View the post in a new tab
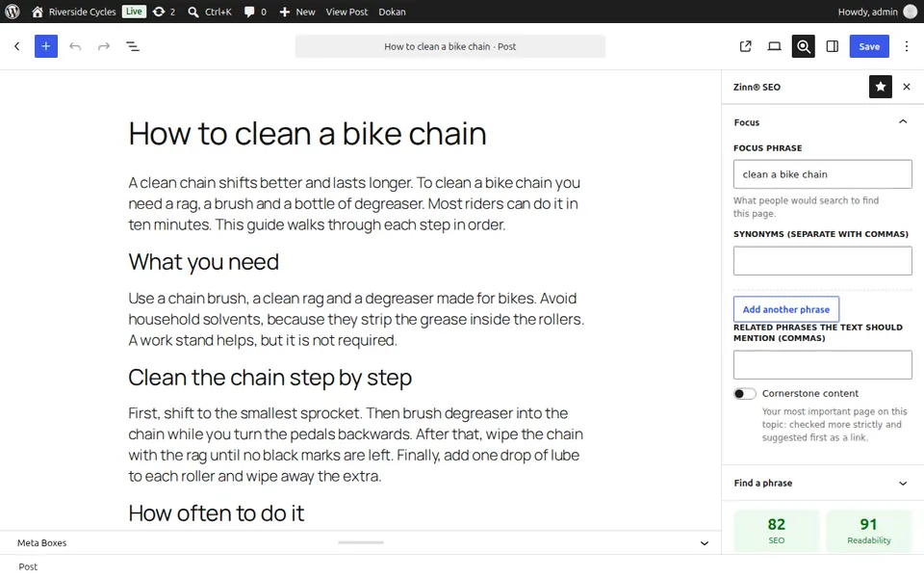The height and width of the screenshot is (578, 924). point(745,46)
